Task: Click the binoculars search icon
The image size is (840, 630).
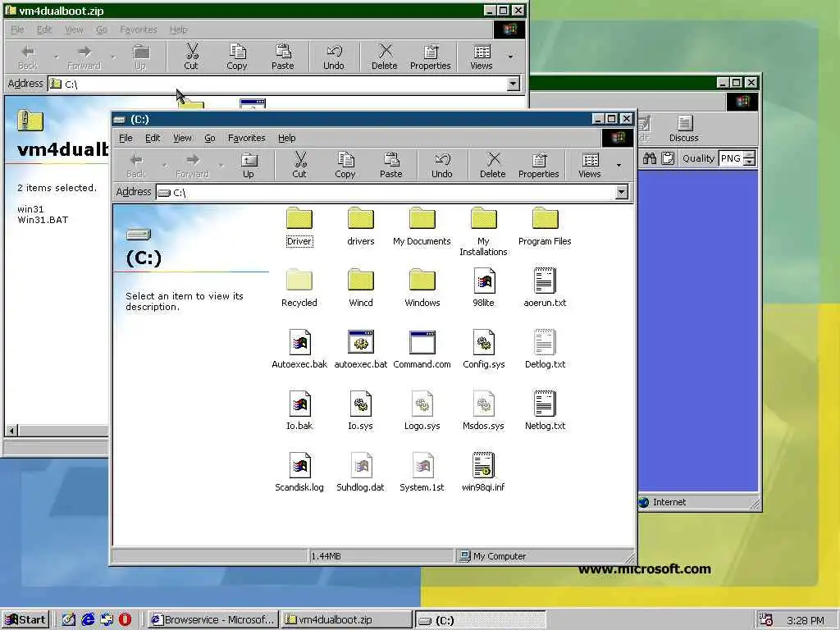Action: 650,158
